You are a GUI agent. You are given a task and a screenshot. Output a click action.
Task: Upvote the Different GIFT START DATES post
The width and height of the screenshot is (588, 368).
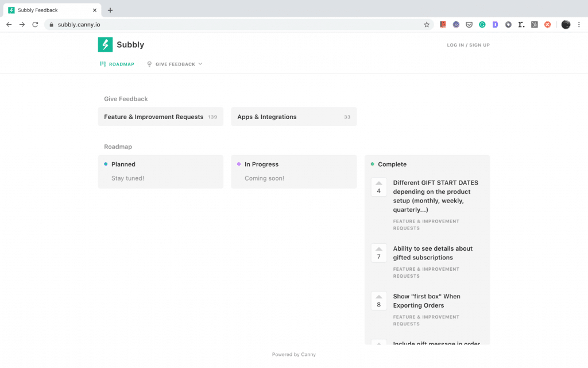pyautogui.click(x=378, y=187)
